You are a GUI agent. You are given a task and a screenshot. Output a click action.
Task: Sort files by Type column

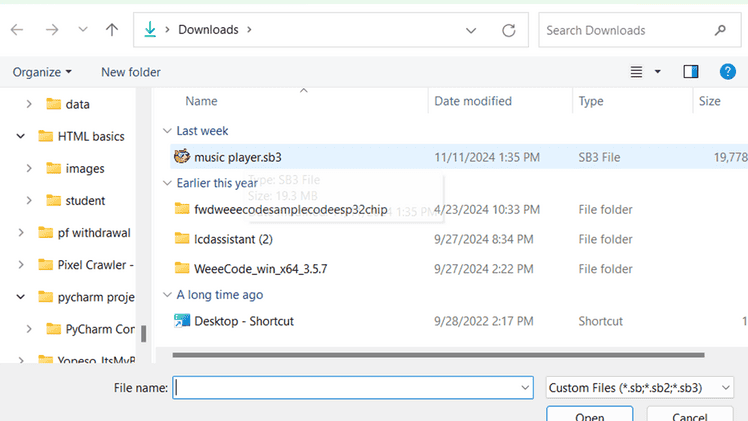[x=591, y=101]
